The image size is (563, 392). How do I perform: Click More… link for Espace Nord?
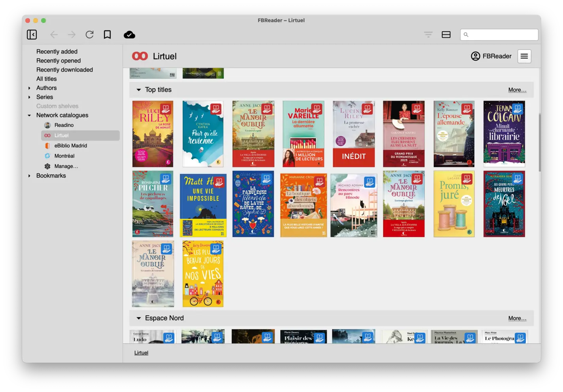(x=517, y=318)
